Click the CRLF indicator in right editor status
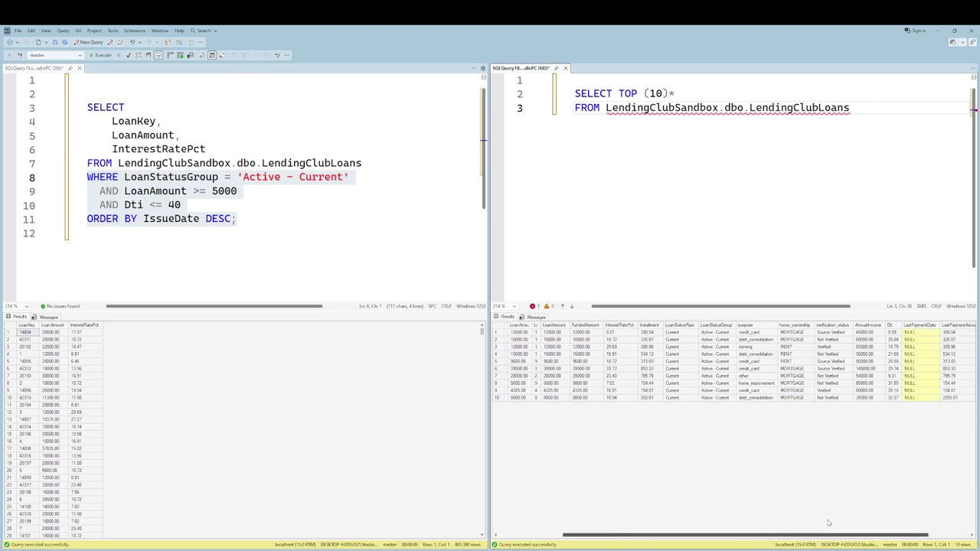The height and width of the screenshot is (551, 980). coord(936,306)
